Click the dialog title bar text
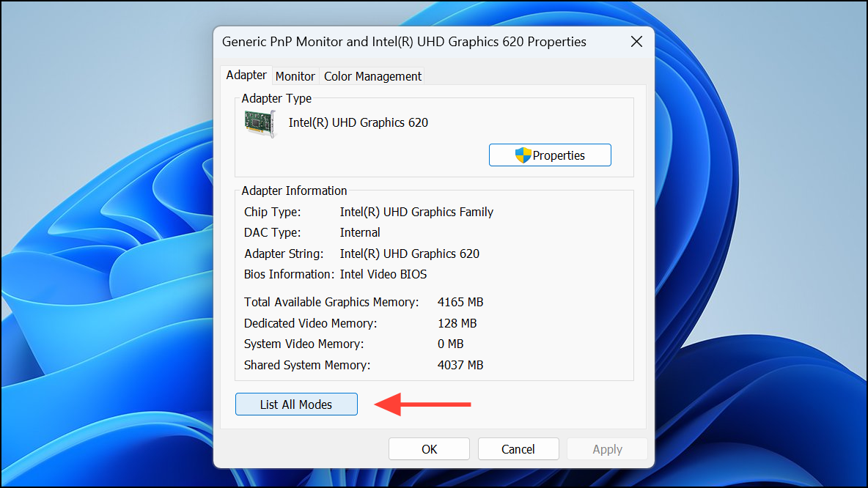Viewport: 868px width, 488px height. pos(403,42)
